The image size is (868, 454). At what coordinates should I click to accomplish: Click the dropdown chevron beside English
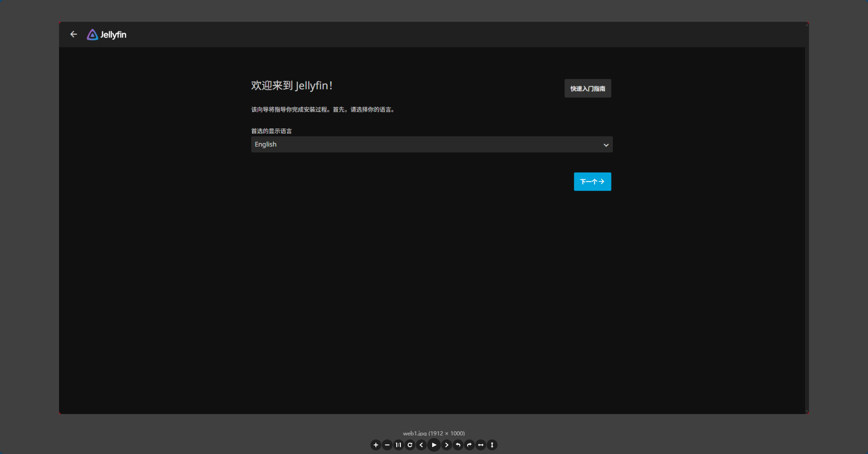pos(606,145)
